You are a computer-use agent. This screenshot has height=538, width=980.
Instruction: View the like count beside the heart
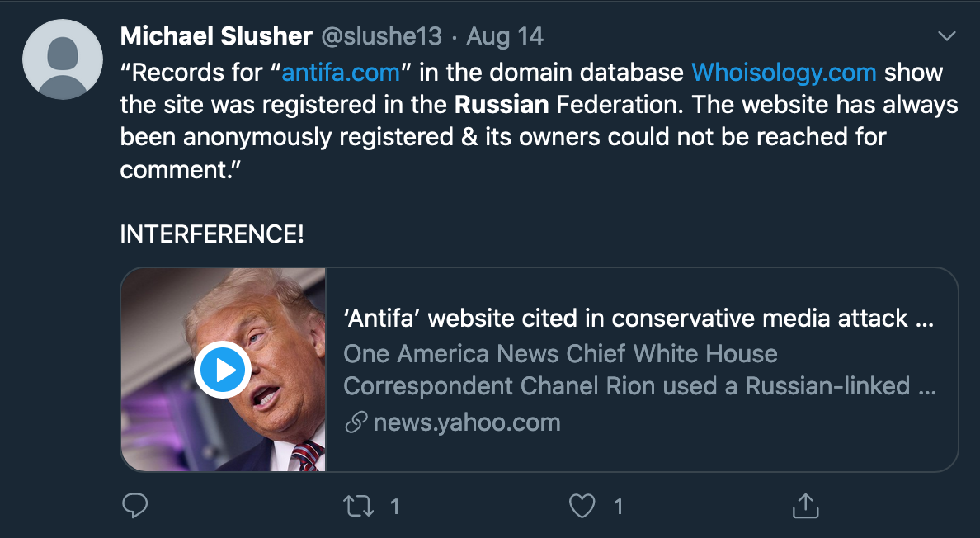pos(618,506)
